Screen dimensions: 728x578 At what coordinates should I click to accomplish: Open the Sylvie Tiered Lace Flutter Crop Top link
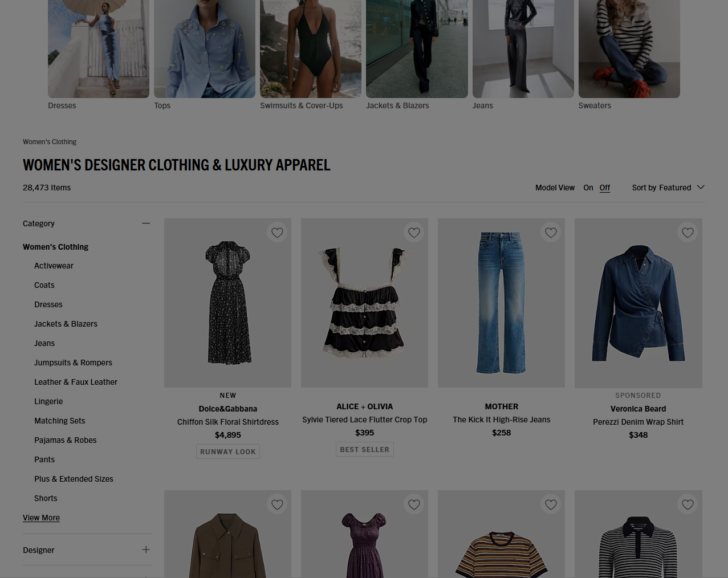click(365, 420)
